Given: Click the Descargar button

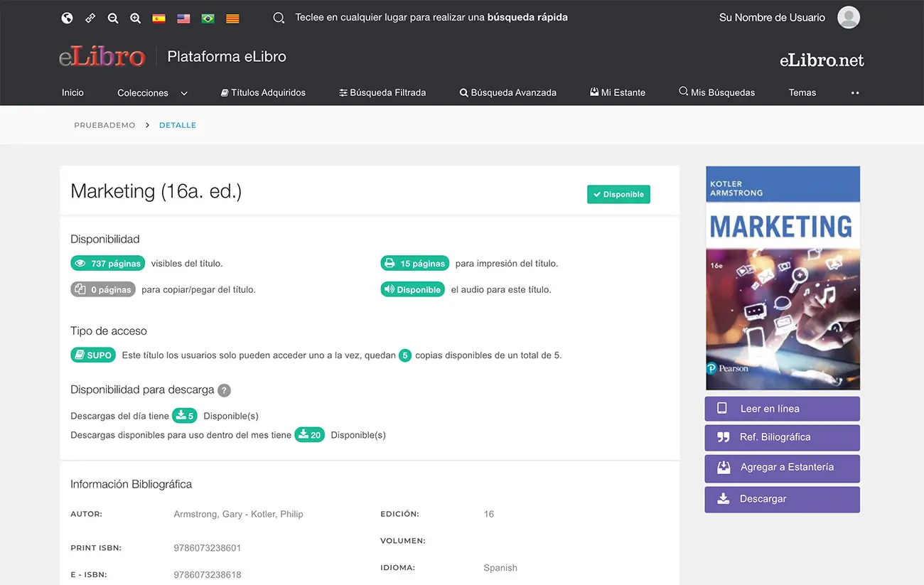Looking at the screenshot, I should click(782, 499).
